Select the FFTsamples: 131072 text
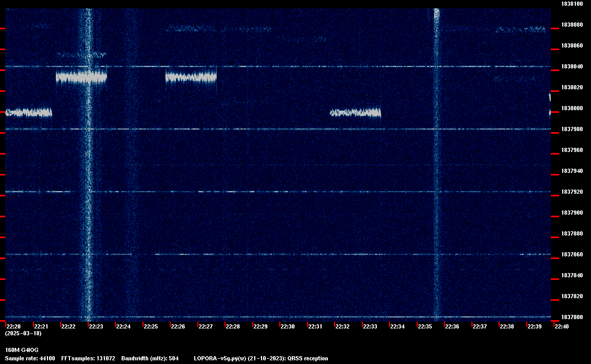This screenshot has height=364, width=591. click(x=88, y=358)
